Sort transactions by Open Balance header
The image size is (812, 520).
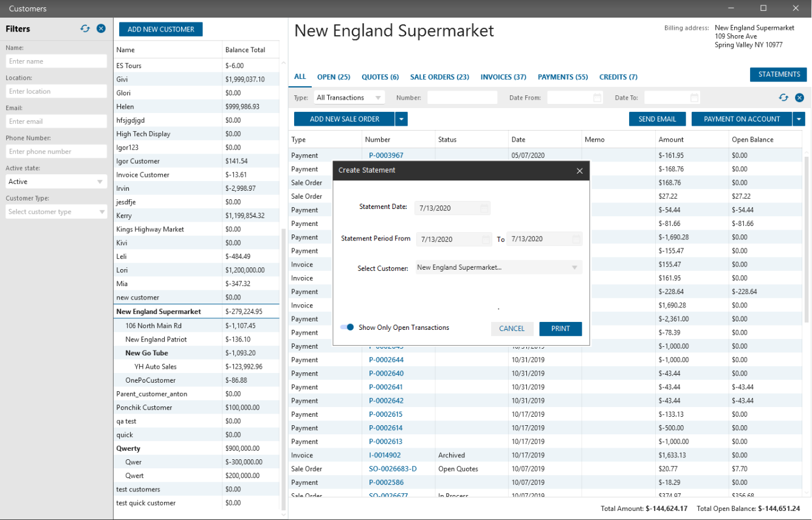click(x=766, y=140)
